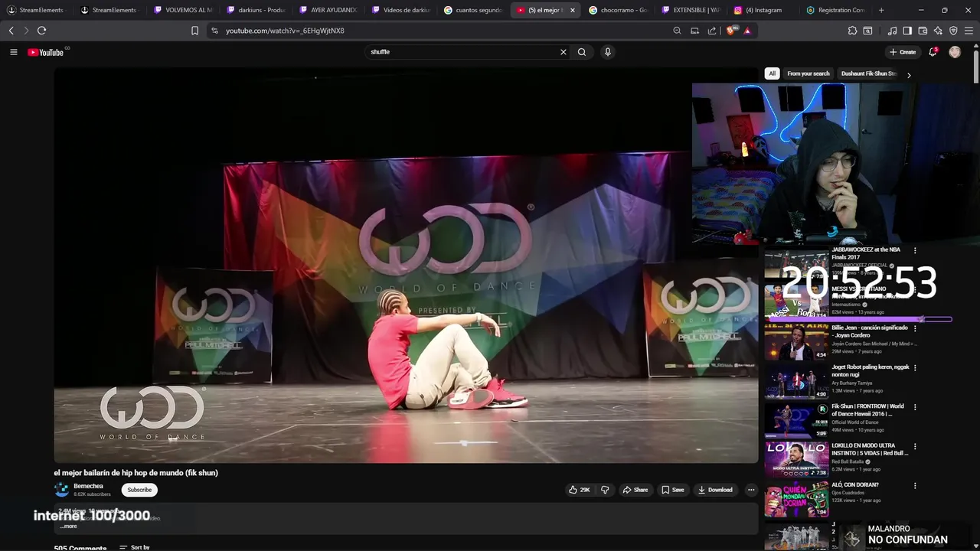Image resolution: width=980 pixels, height=551 pixels.
Task: Open the Brave Wallet icon
Action: (923, 31)
